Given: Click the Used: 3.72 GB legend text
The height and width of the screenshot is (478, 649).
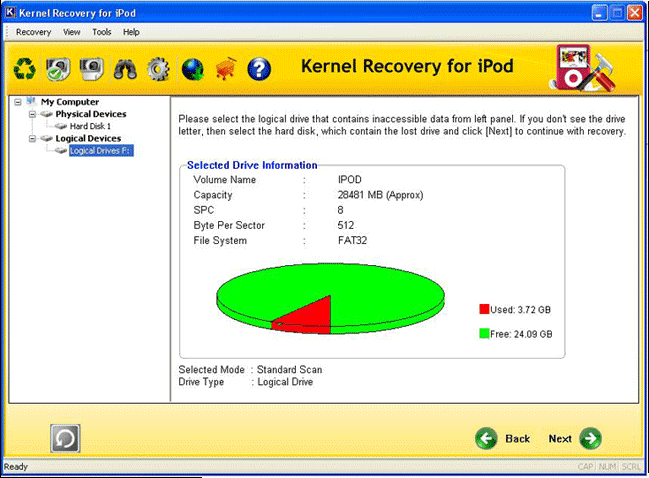Looking at the screenshot, I should click(x=520, y=310).
